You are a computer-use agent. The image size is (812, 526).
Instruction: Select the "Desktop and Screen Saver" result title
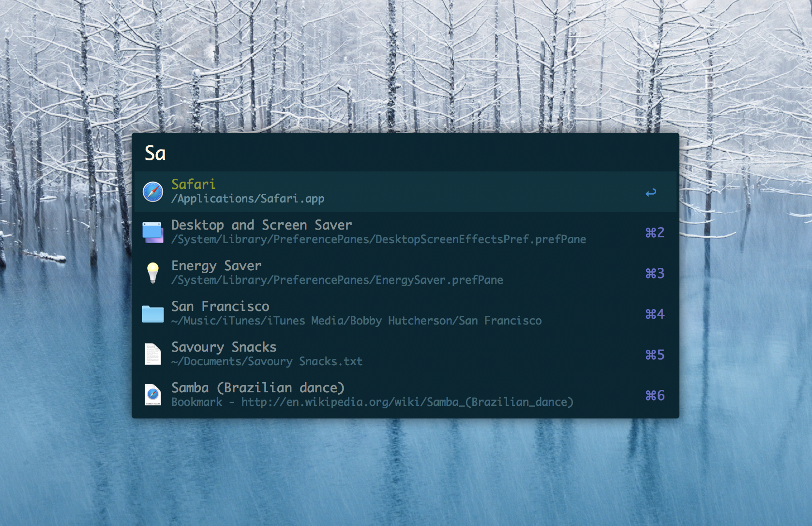[261, 225]
